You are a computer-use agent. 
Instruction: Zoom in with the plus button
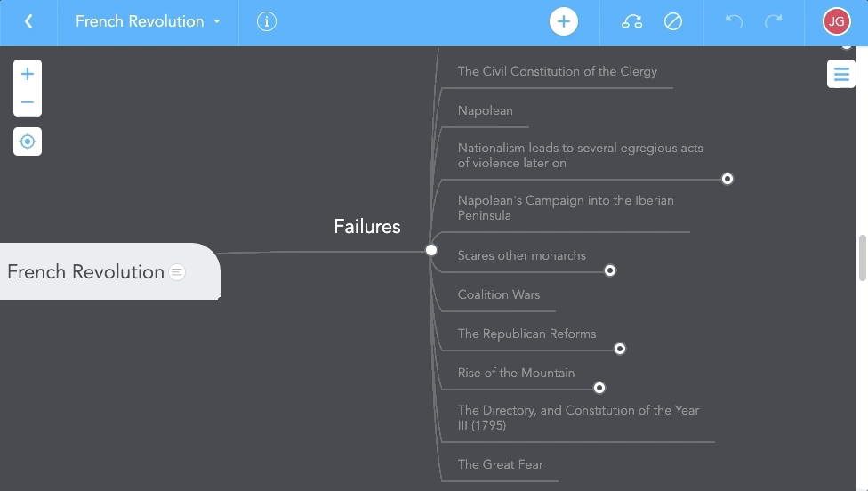[28, 74]
